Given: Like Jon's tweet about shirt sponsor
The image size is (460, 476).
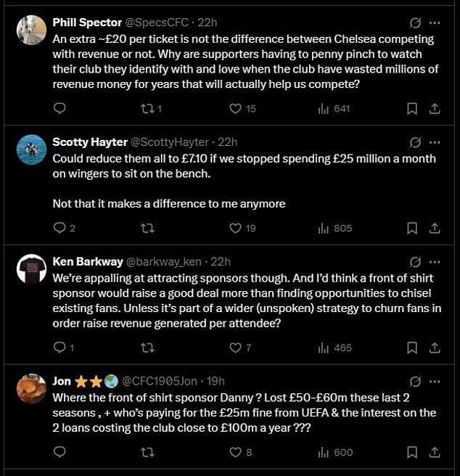Looking at the screenshot, I should 235,453.
